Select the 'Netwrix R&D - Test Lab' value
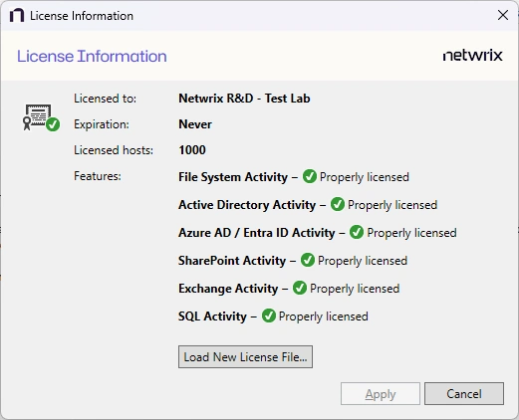This screenshot has height=420, width=519. point(244,99)
